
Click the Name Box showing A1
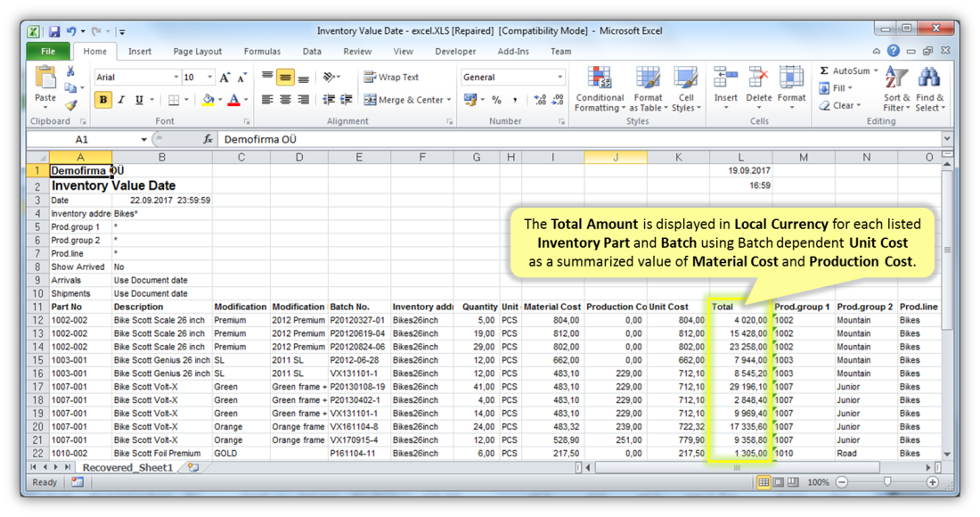(82, 139)
